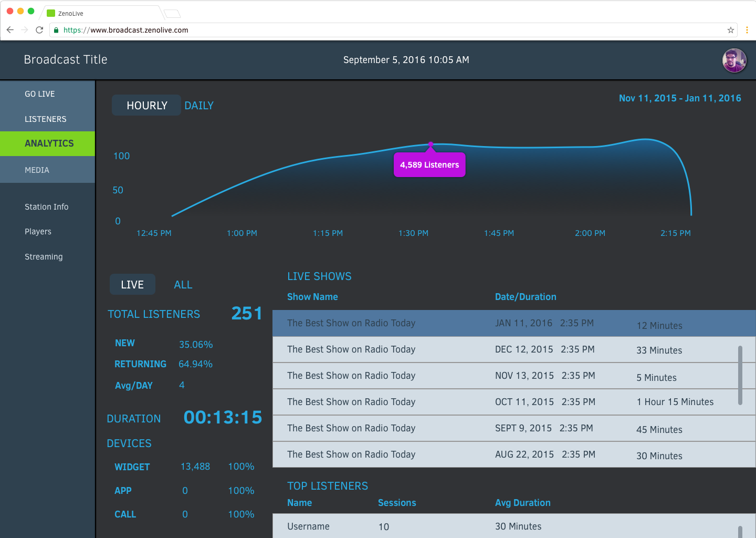Click the NEW percentage 35.06%
Viewport: 756px width, 538px height.
click(196, 345)
